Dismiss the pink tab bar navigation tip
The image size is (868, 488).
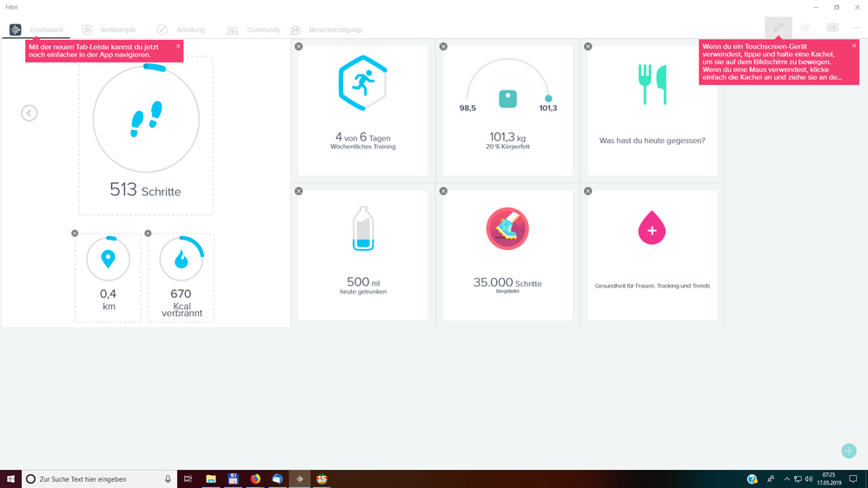[x=178, y=47]
